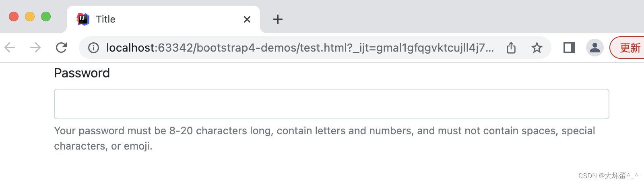Click into the Password input field
Image resolution: width=644 pixels, height=183 pixels.
pos(331,104)
